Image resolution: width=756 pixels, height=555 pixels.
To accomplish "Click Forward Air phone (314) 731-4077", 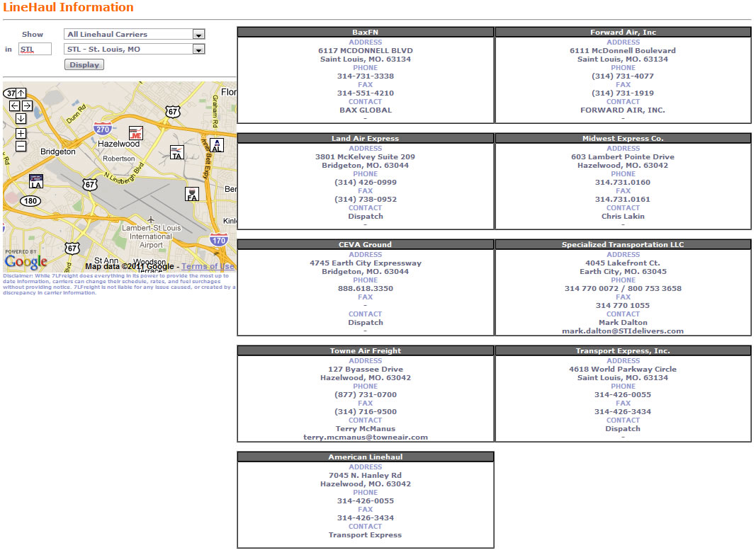I will [623, 76].
